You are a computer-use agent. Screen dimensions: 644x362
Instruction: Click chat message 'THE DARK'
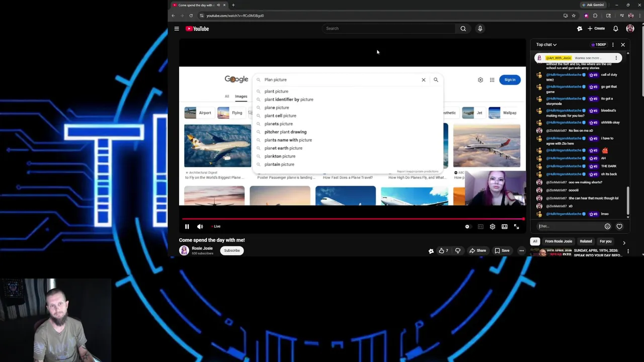tap(609, 166)
